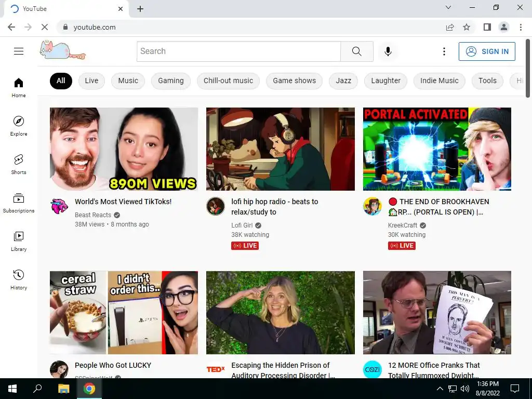Click the LIVE badge under KreekCraft
532x399 pixels.
(402, 246)
